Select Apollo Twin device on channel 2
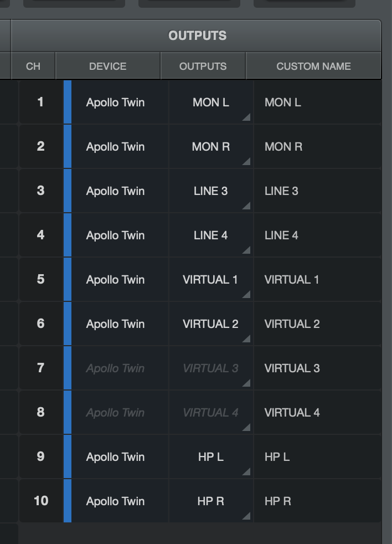 (x=116, y=147)
